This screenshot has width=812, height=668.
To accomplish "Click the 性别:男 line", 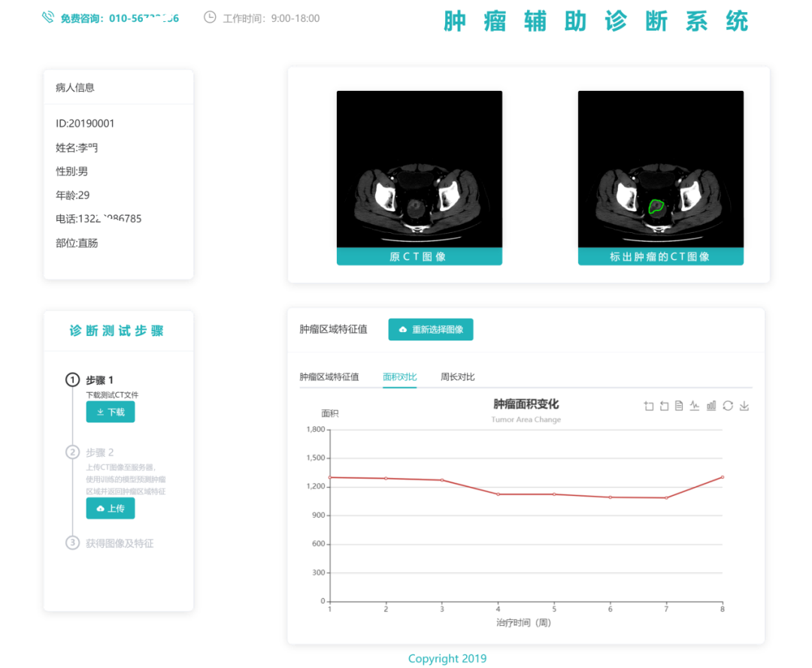I will click(x=72, y=171).
